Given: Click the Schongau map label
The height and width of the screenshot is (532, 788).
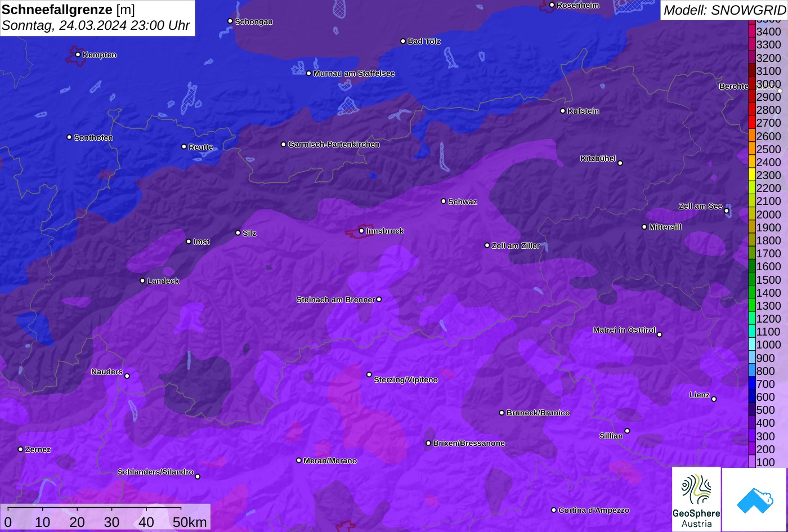Looking at the screenshot, I should pos(254,21).
